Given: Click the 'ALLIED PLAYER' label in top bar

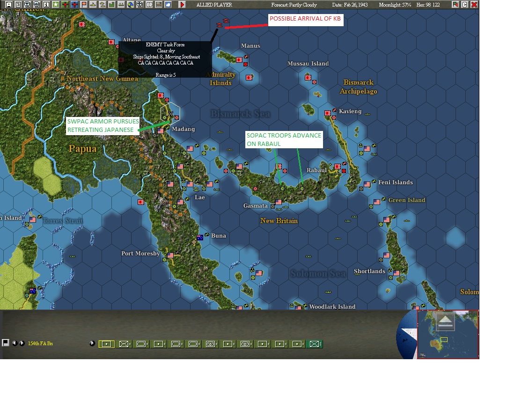Looking at the screenshot, I should [x=214, y=5].
